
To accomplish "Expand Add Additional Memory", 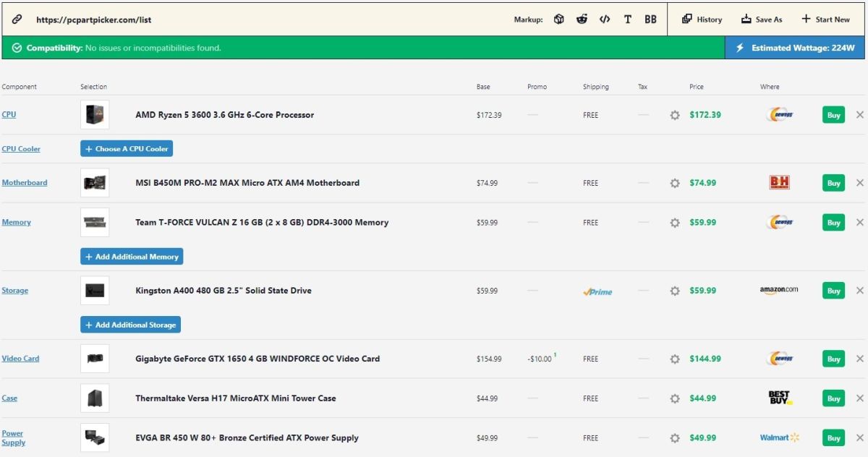I will 132,257.
